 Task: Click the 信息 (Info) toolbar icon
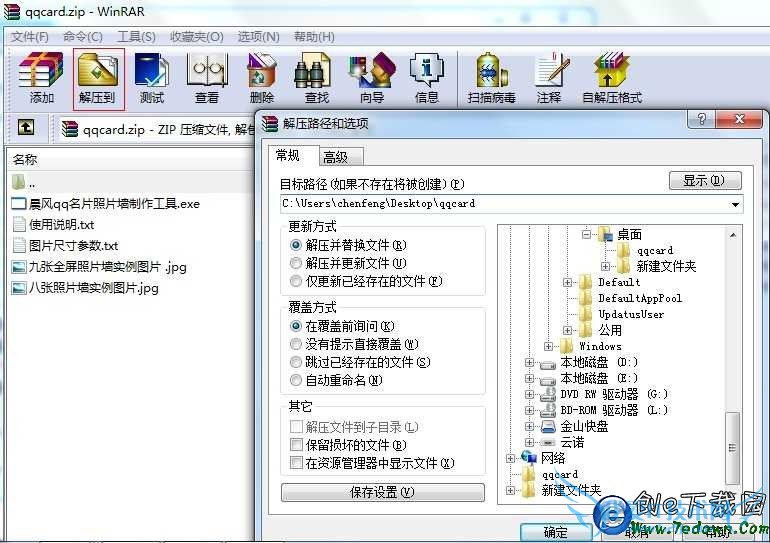pyautogui.click(x=426, y=79)
